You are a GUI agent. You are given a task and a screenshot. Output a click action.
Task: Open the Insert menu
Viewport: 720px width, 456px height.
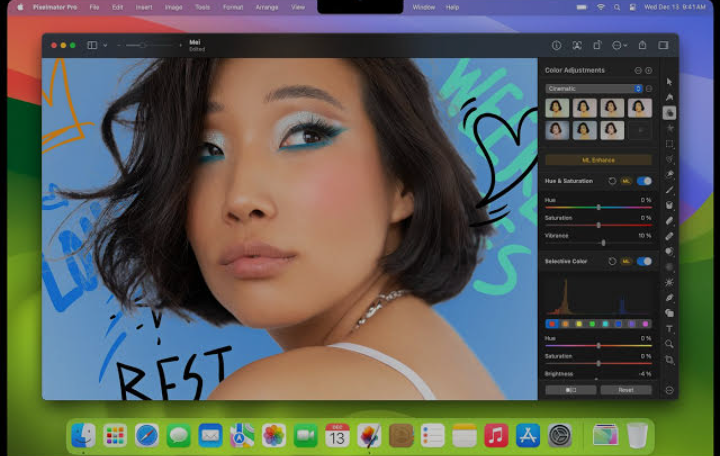click(x=144, y=7)
